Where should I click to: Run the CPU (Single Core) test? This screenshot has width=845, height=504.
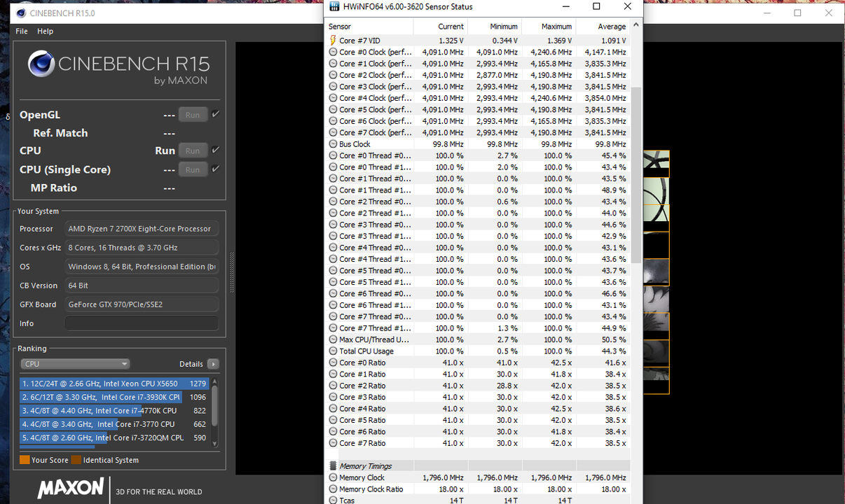pos(193,169)
